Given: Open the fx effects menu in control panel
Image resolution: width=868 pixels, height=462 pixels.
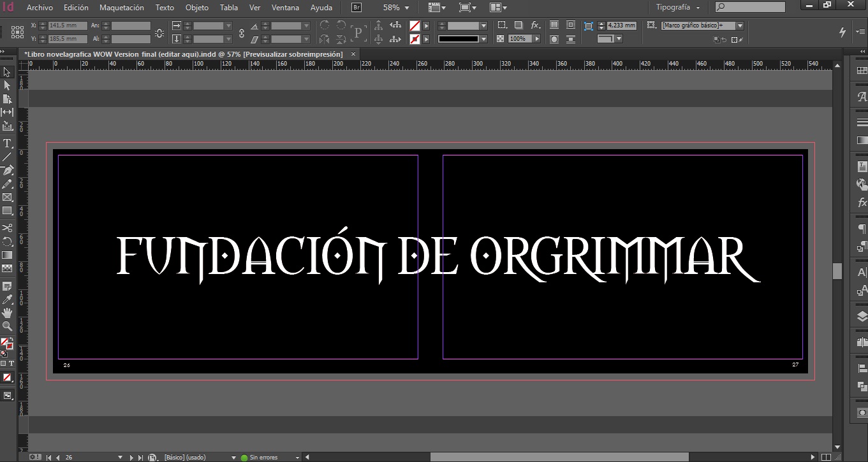Looking at the screenshot, I should point(536,25).
